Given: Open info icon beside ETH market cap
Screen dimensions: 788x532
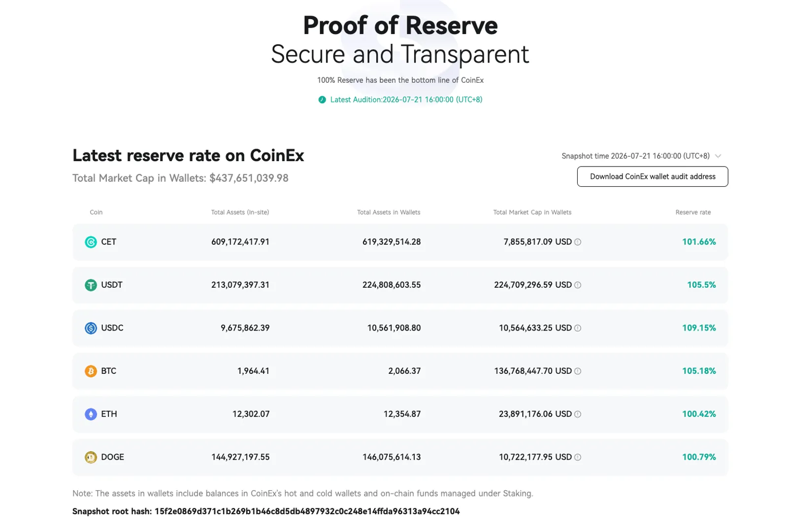Looking at the screenshot, I should [578, 414].
